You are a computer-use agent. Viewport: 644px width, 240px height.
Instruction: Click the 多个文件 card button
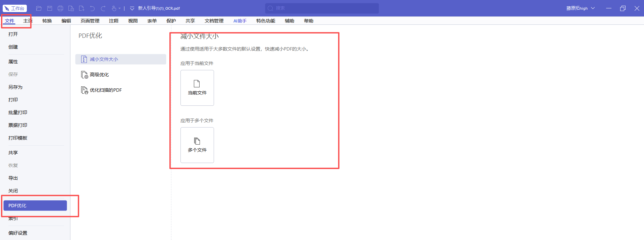pyautogui.click(x=197, y=145)
